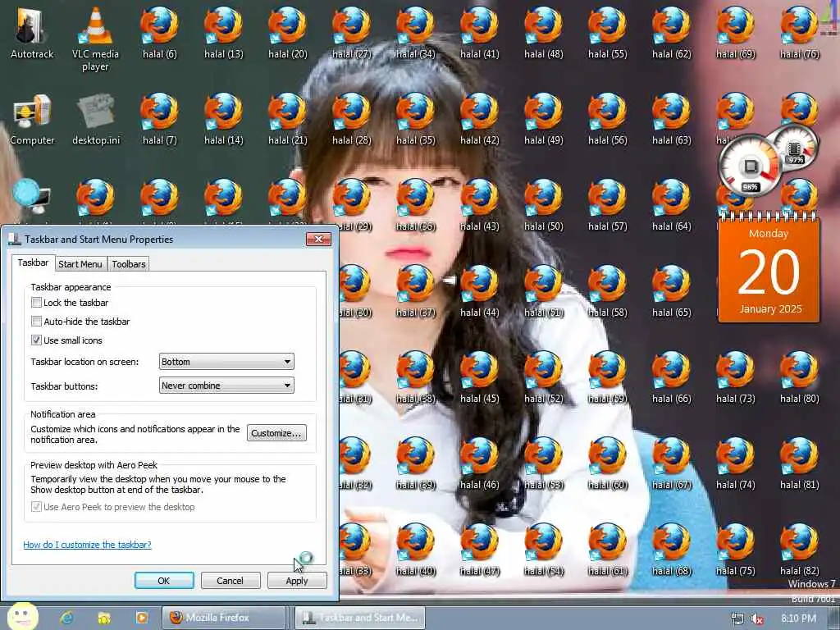Click Taskbar and Start Menu taskbar button
The height and width of the screenshot is (630, 840).
pyautogui.click(x=360, y=618)
